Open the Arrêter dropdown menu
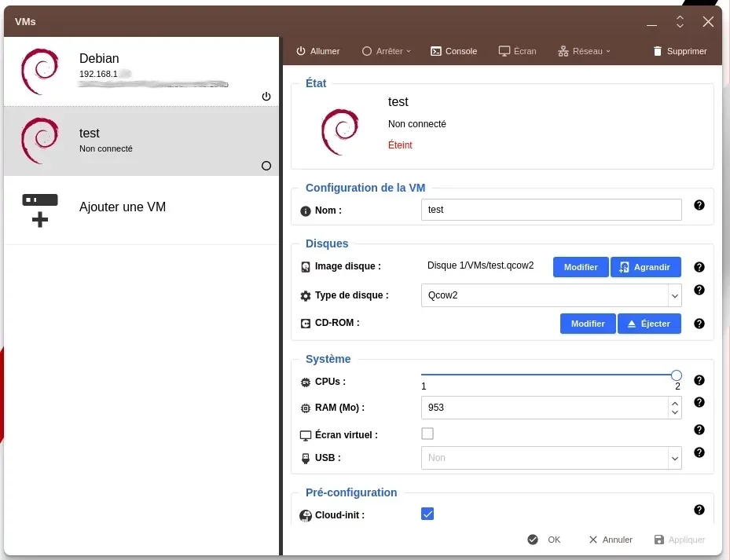This screenshot has height=560, width=730. (387, 51)
